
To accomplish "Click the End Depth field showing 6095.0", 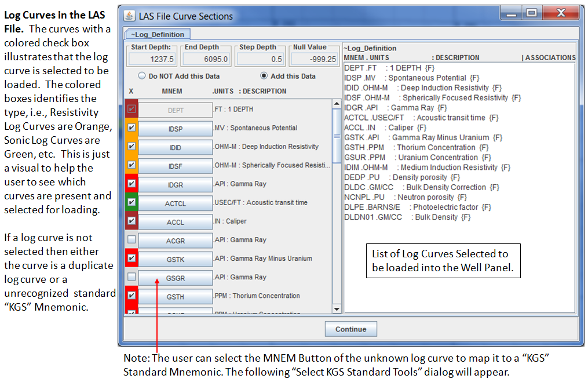I will point(206,59).
